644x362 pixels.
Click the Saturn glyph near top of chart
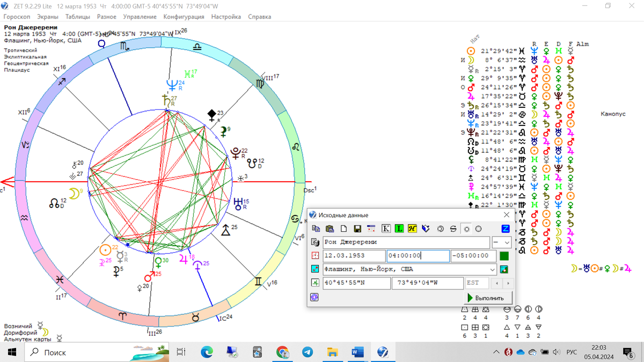click(x=166, y=100)
